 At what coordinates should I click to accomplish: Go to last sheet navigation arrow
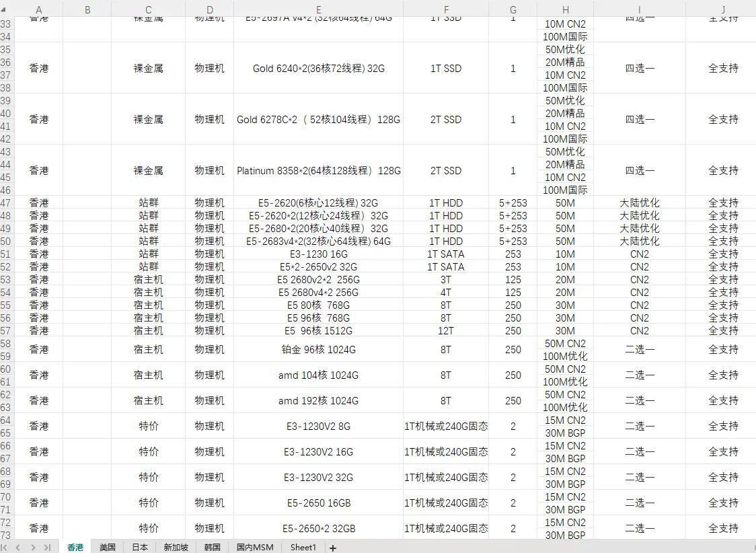click(47, 547)
